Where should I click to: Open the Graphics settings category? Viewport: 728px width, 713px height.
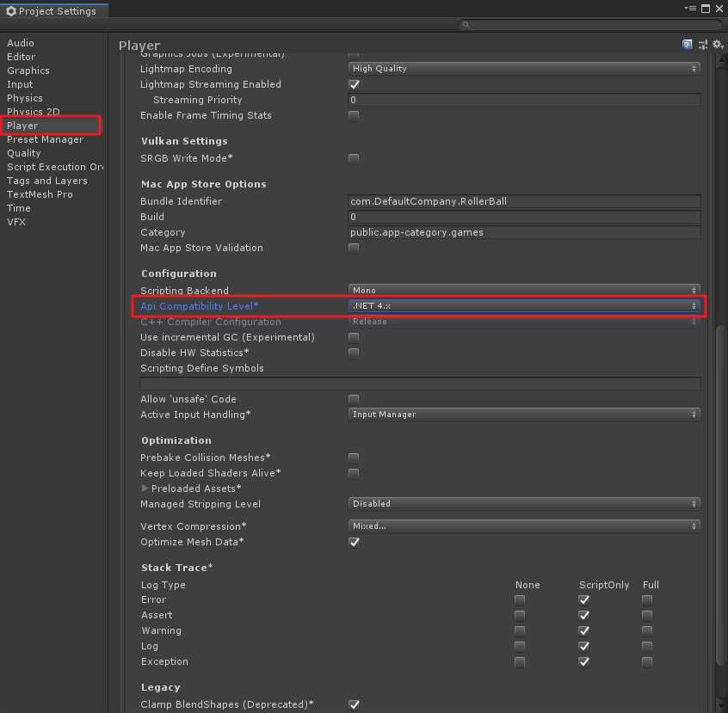coord(28,71)
